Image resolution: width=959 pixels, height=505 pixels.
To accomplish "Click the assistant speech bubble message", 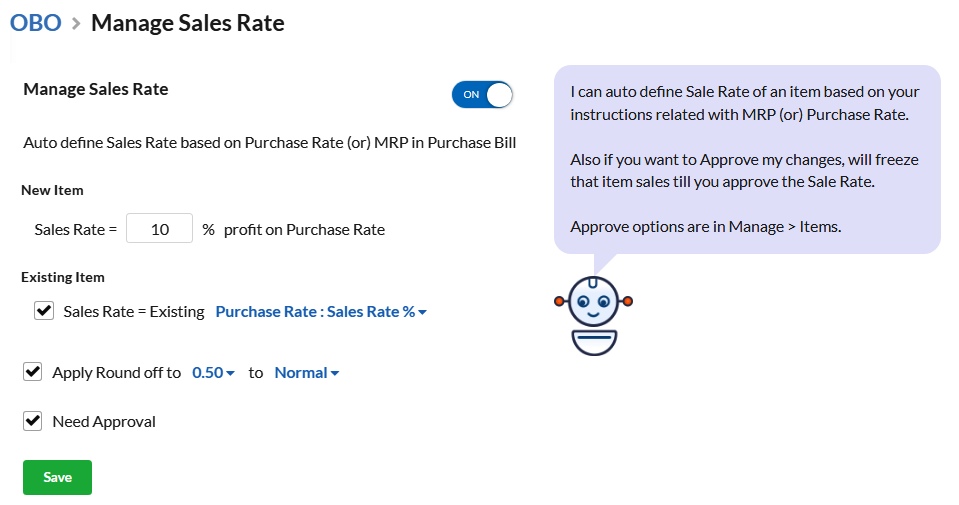I will point(747,160).
